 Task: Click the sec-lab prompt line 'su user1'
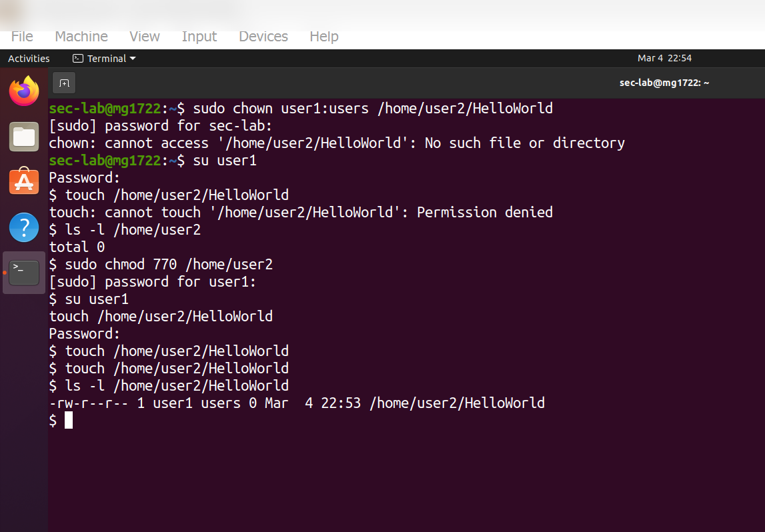click(153, 161)
